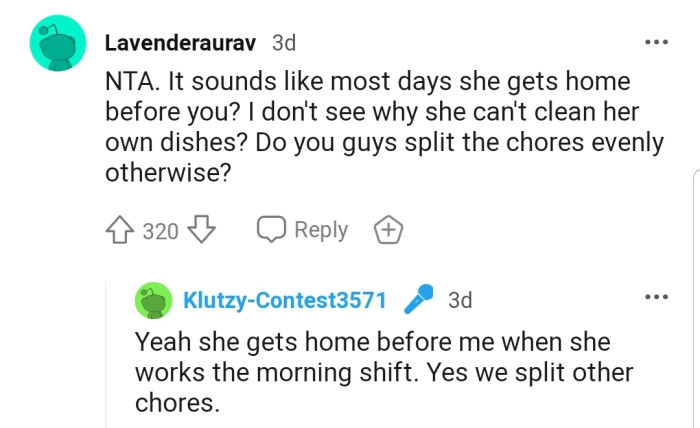Viewport: 700px width, 428px height.
Task: Open more options for Klutzy-Contest3571's reply
Action: point(656,297)
